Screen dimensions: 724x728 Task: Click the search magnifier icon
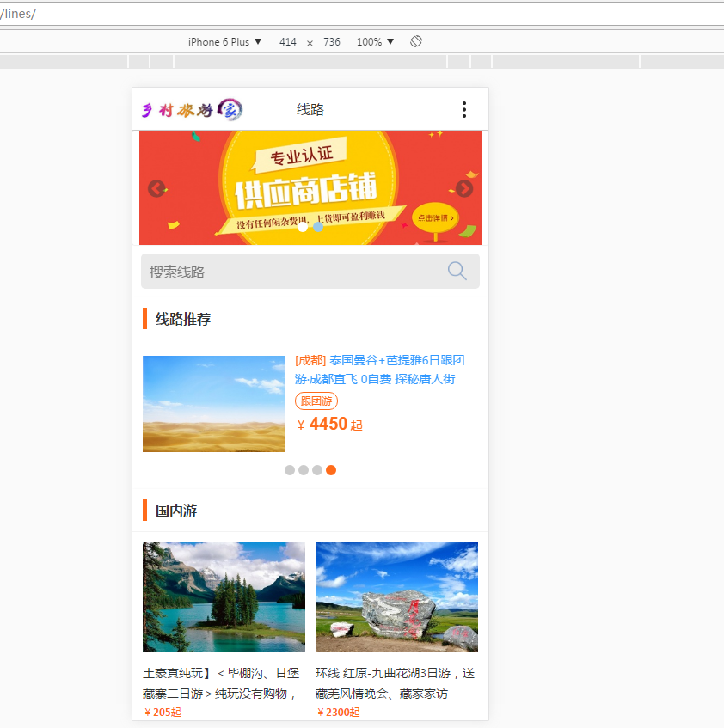pos(457,272)
